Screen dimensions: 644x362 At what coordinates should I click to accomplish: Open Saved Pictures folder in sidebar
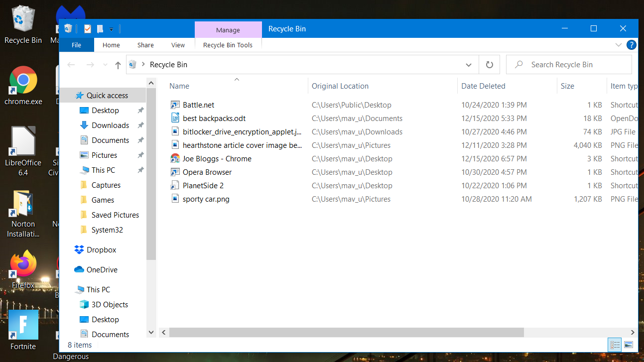[115, 215]
